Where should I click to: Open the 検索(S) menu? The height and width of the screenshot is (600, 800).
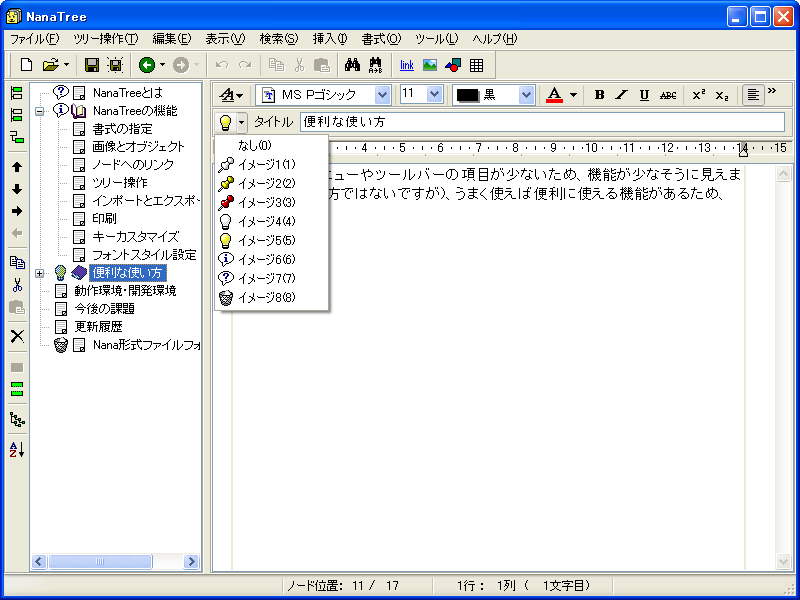(279, 39)
